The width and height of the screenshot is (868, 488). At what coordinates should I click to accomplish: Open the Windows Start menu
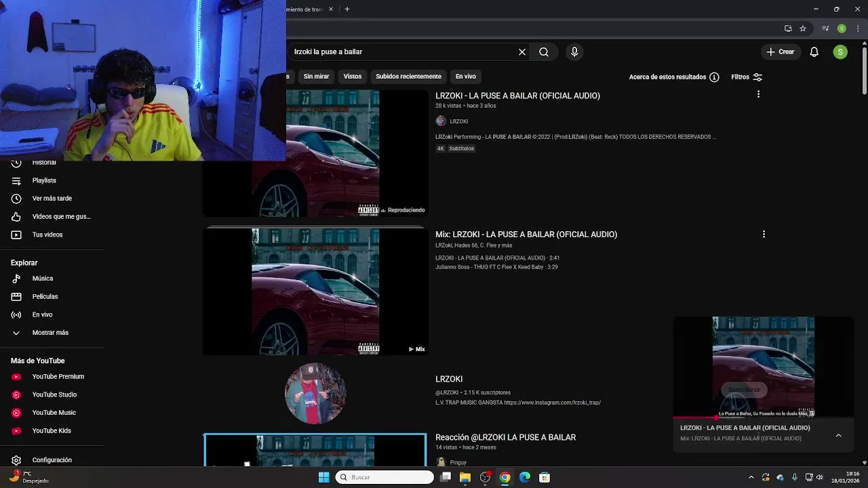323,477
